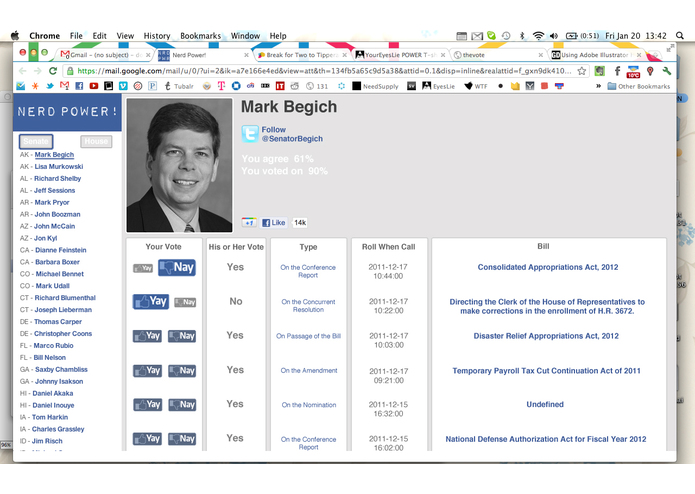This screenshot has width=695, height=494.
Task: Open the Other Bookmarks folder
Action: click(x=639, y=86)
